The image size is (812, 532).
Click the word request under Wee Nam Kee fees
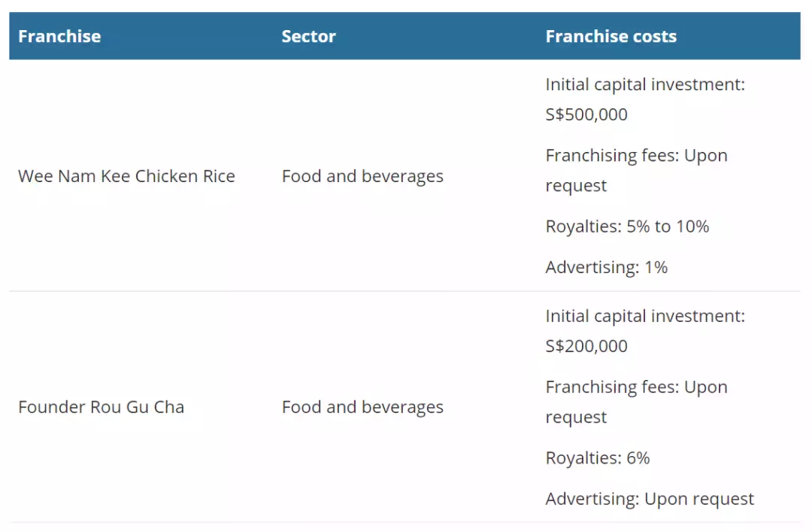(x=576, y=186)
